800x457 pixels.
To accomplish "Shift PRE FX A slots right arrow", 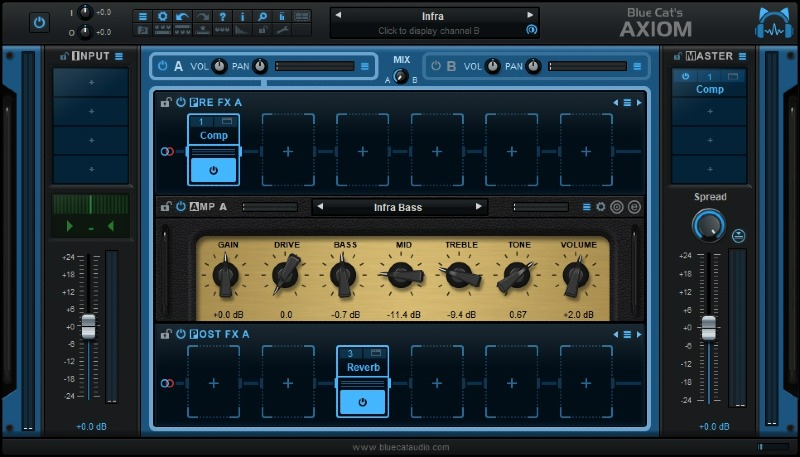I will pyautogui.click(x=639, y=103).
